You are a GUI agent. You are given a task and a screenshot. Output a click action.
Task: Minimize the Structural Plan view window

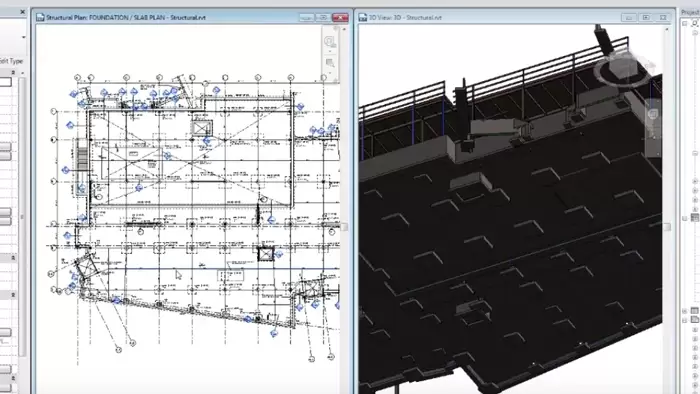(307, 17)
